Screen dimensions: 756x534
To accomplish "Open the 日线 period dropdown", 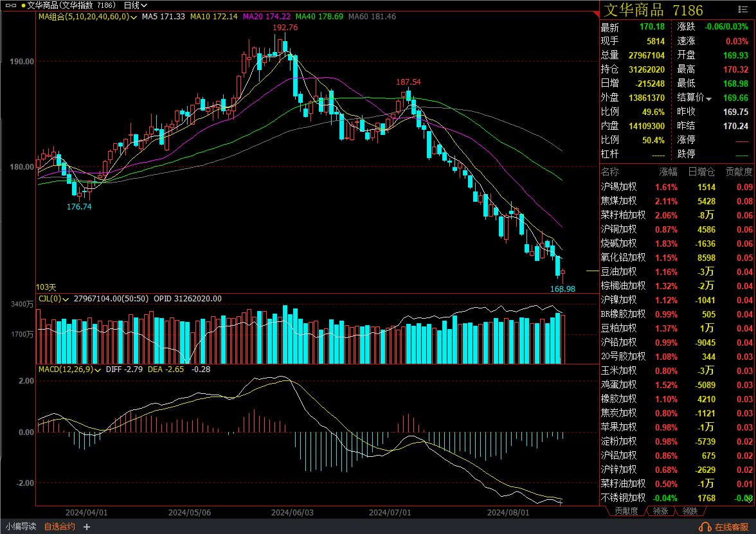I will click(136, 5).
